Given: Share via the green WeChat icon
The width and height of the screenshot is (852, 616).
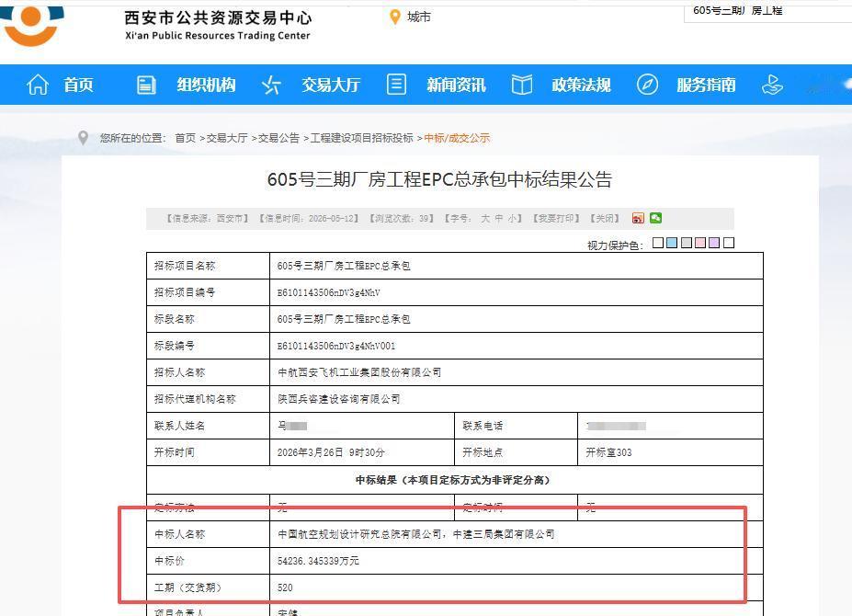Looking at the screenshot, I should pyautogui.click(x=655, y=218).
